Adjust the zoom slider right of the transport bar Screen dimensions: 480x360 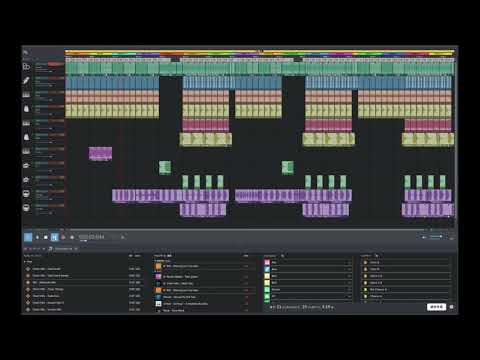click(x=436, y=237)
